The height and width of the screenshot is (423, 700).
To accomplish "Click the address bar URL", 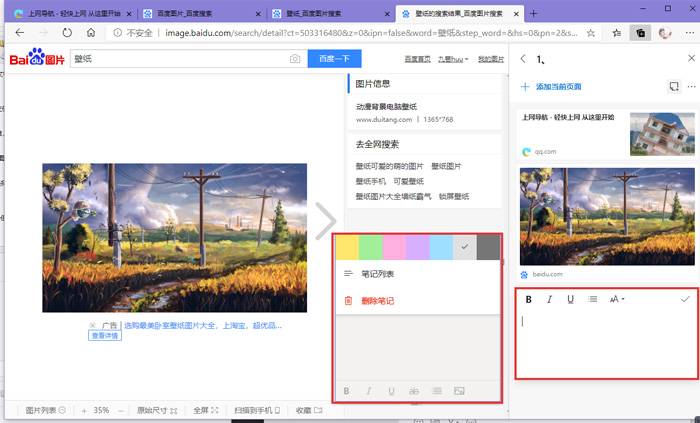I will (371, 33).
